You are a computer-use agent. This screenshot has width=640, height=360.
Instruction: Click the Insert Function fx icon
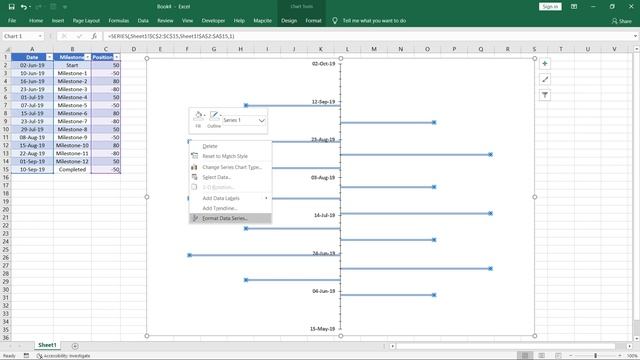(x=94, y=36)
